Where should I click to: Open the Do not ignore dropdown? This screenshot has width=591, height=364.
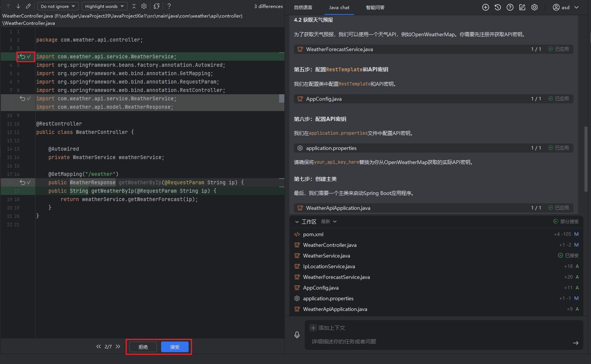[x=58, y=6]
